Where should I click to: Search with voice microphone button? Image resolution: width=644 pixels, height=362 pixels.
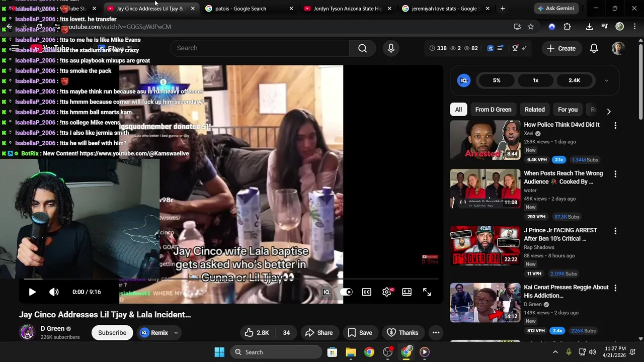pyautogui.click(x=391, y=48)
